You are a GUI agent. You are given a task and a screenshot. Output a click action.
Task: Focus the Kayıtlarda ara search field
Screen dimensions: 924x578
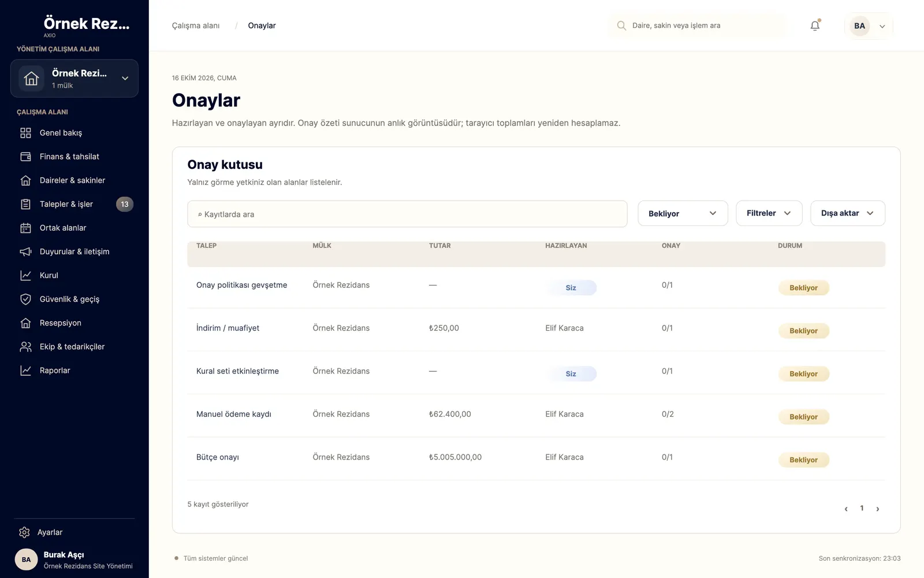click(407, 214)
